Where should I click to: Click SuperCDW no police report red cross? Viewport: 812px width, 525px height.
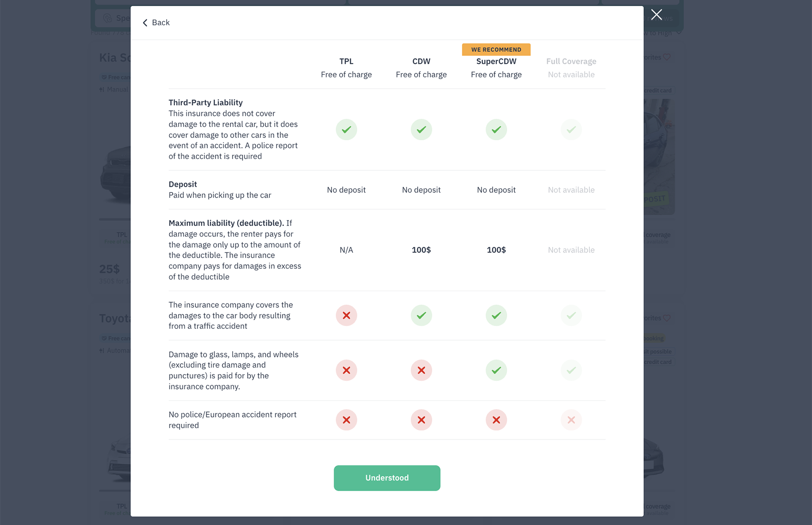[x=496, y=420]
